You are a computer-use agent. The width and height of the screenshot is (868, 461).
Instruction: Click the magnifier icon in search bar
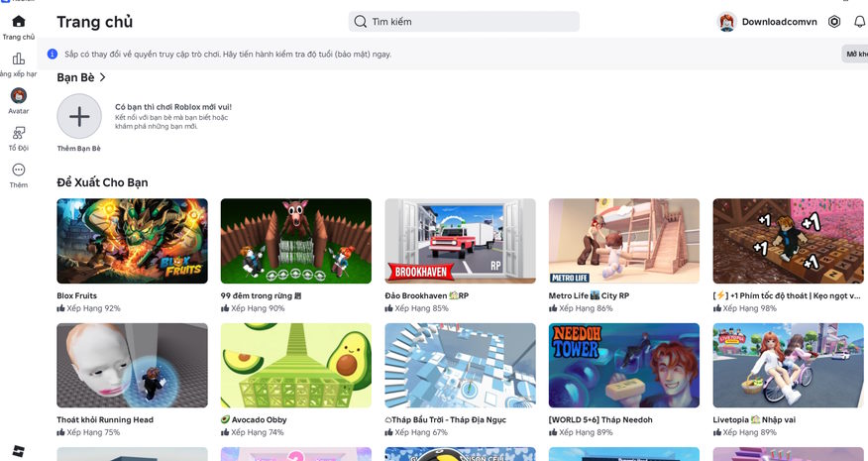coord(361,22)
